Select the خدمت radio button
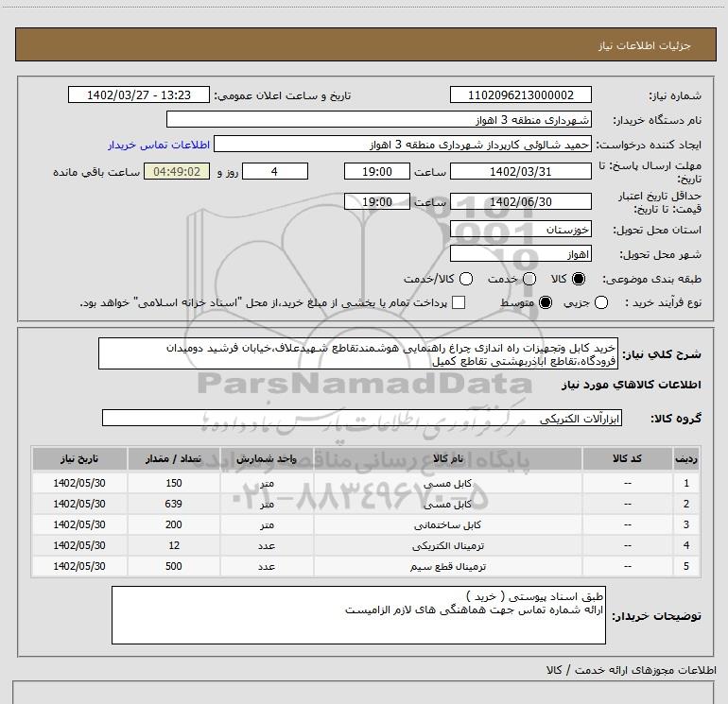This screenshot has height=704, width=728. [x=529, y=279]
